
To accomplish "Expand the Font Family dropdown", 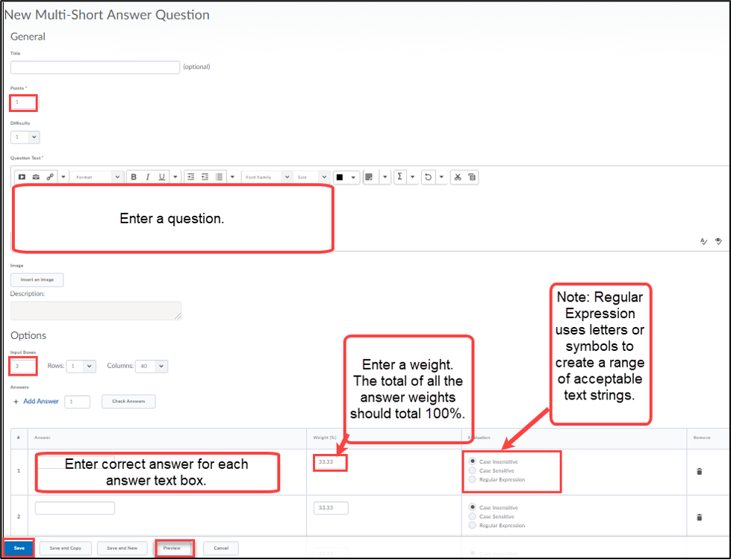I will (x=267, y=177).
